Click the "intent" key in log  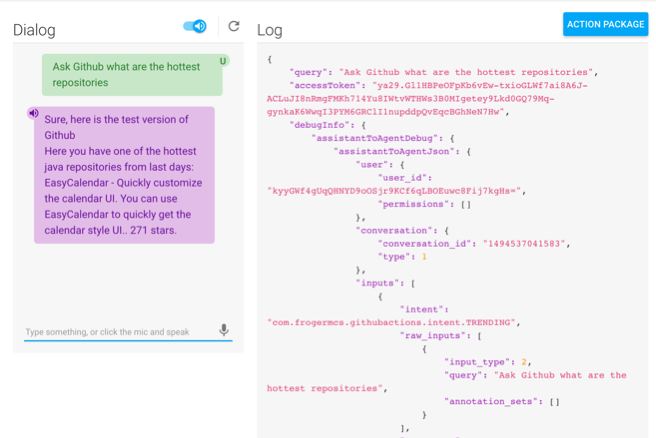422,310
